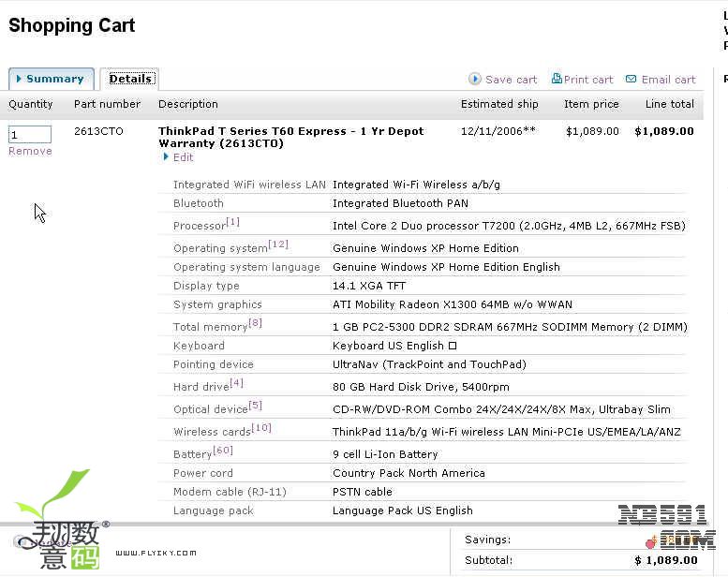Select 'Country Pack North America' value
This screenshot has height=577, width=728.
(x=409, y=473)
